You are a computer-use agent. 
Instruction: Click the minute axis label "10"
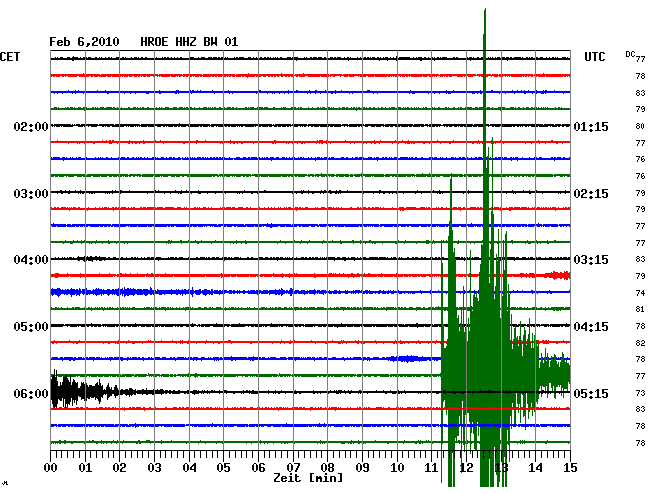point(397,468)
